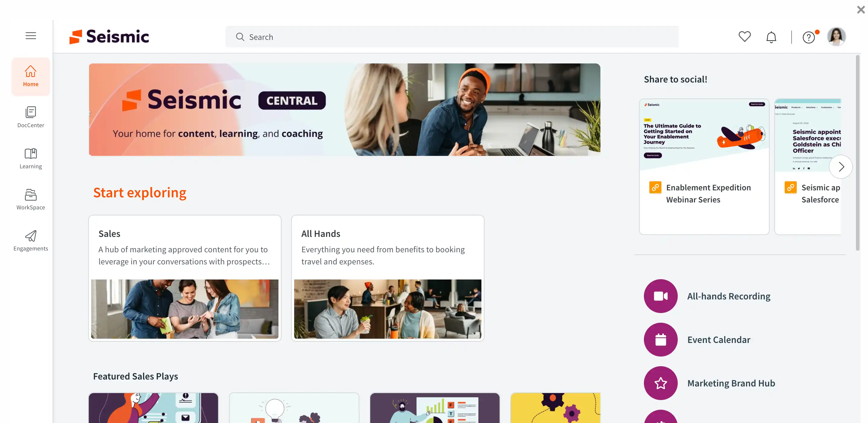The height and width of the screenshot is (423, 868).
Task: Click the page vertical scrollbar
Action: click(x=857, y=153)
